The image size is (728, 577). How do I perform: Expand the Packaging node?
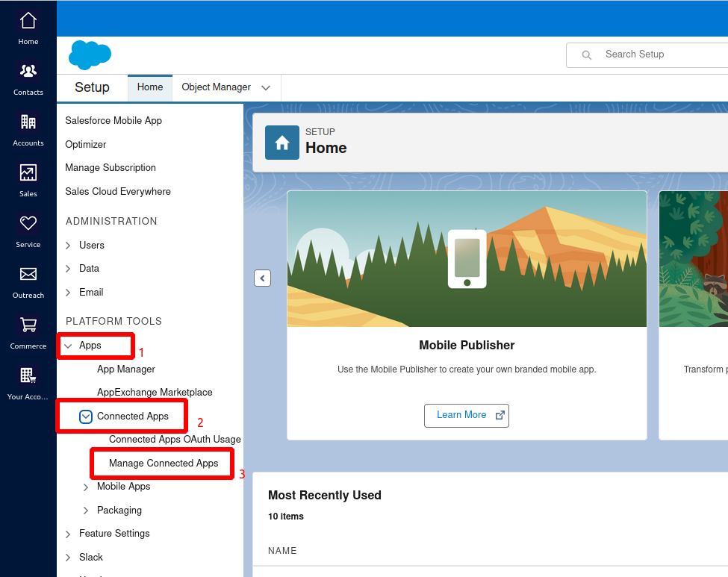86,510
